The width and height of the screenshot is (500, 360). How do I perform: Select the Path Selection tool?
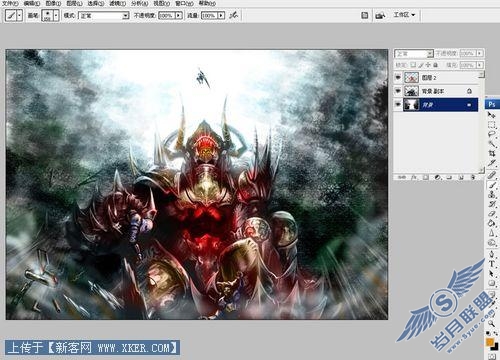pyautogui.click(x=492, y=273)
